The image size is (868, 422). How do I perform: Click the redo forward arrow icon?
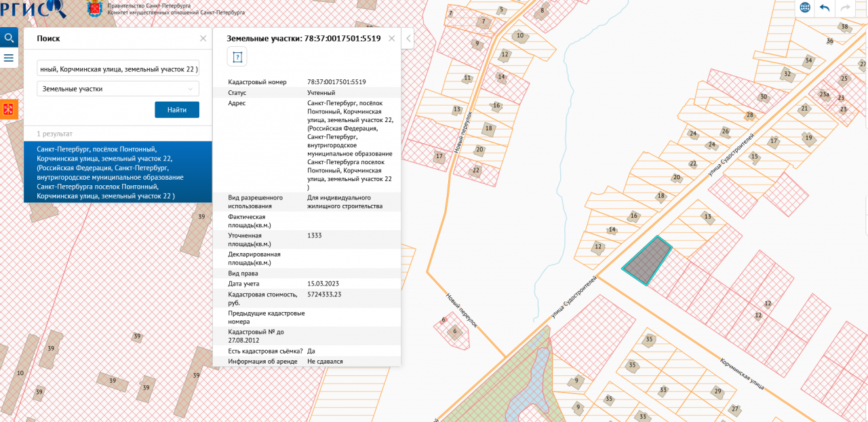click(845, 7)
